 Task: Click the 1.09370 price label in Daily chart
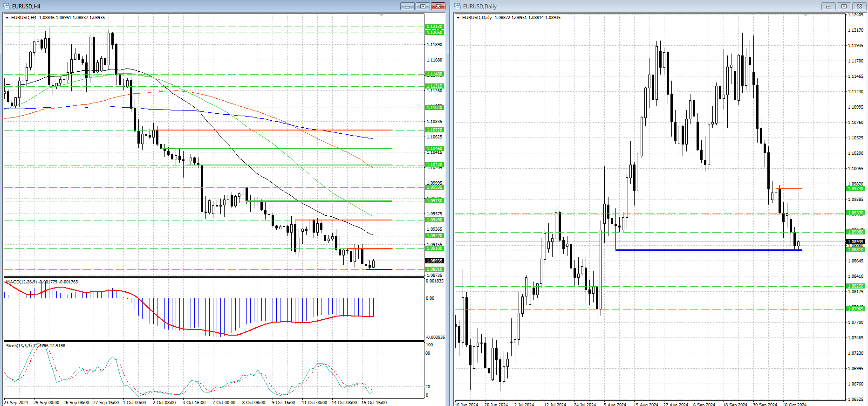pyautogui.click(x=855, y=213)
